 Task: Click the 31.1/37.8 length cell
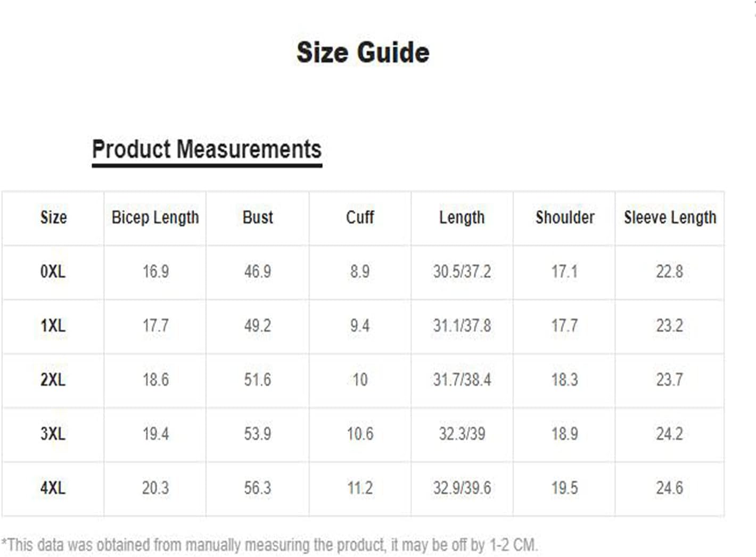tap(462, 326)
